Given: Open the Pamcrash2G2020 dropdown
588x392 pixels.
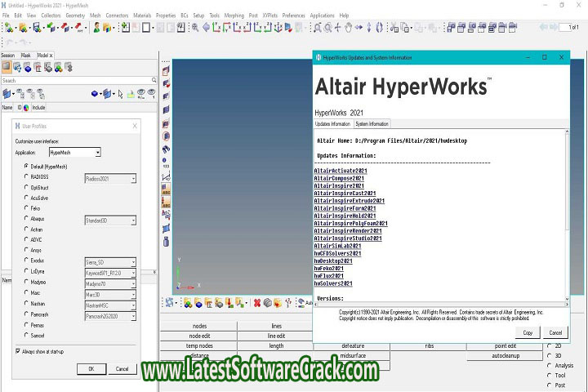Looking at the screenshot, I should point(110,317).
